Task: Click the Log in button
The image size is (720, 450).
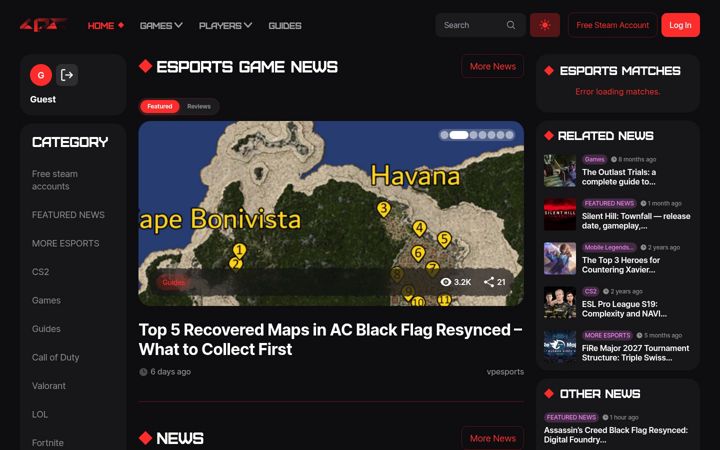Action: [680, 25]
